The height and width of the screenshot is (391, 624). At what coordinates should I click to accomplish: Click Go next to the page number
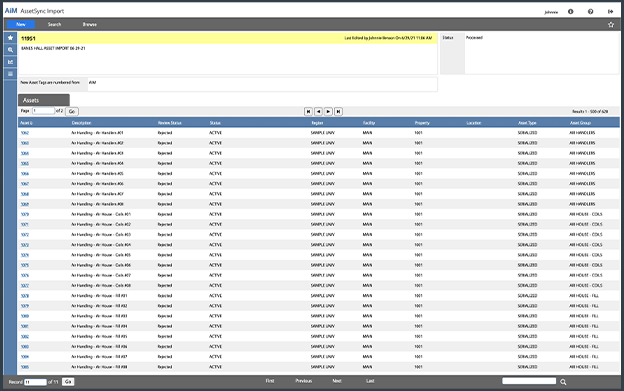point(72,111)
